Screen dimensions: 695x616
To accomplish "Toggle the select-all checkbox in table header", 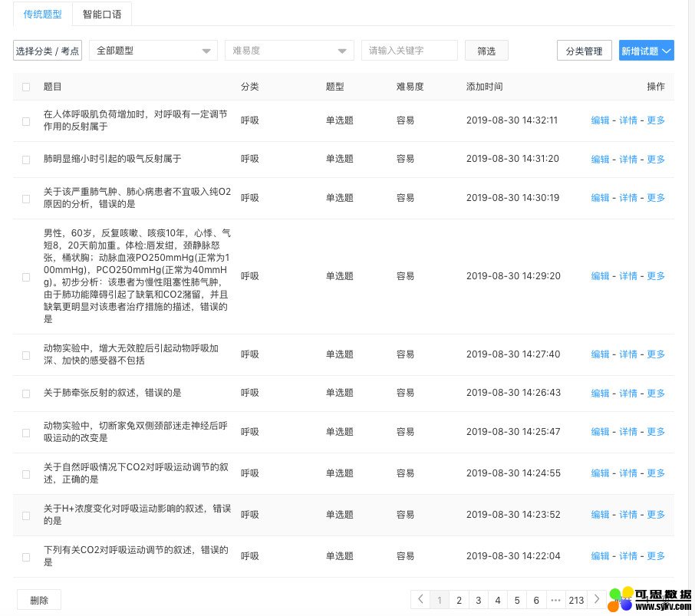I will [26, 87].
